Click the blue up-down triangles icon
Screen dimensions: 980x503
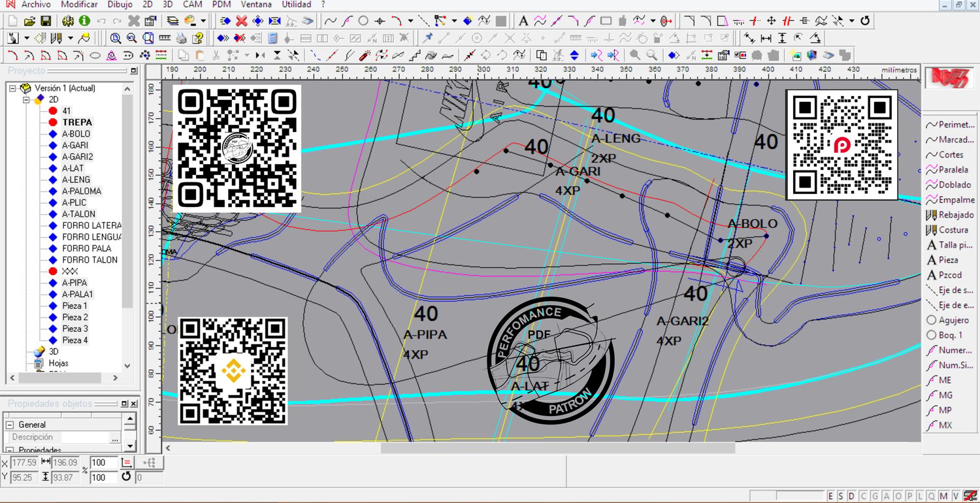coord(574,55)
